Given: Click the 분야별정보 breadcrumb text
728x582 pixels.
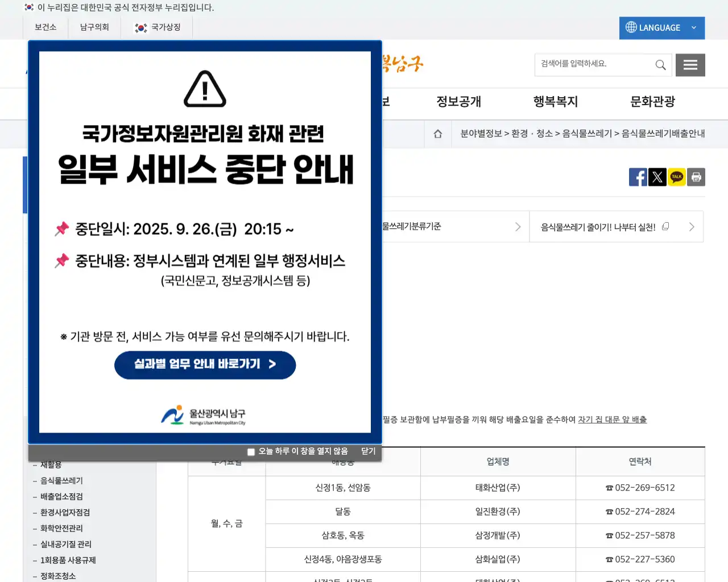Looking at the screenshot, I should [481, 134].
